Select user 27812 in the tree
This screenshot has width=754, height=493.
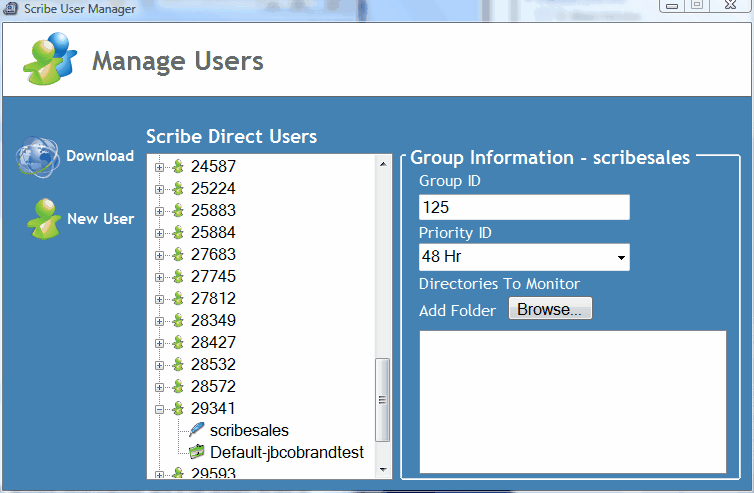pos(213,299)
